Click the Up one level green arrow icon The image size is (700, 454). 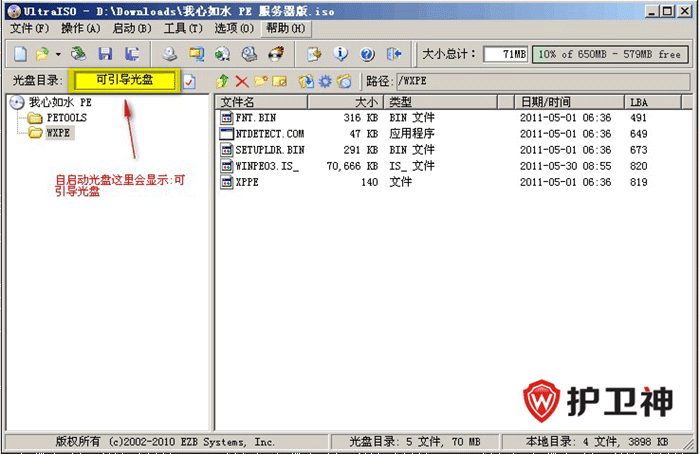222,81
